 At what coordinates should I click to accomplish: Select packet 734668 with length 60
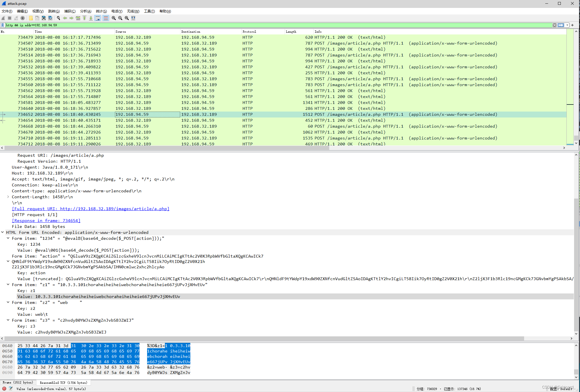pyautogui.click(x=283, y=126)
